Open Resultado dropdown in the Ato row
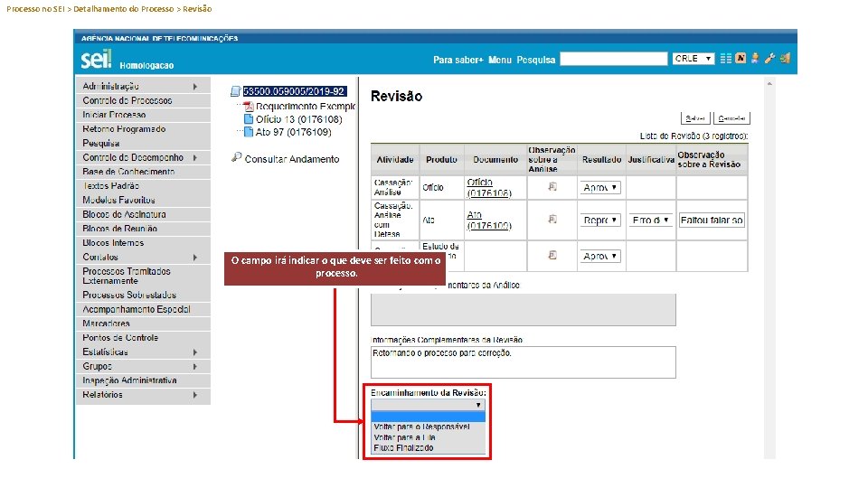Image resolution: width=868 pixels, height=488 pixels. pos(600,221)
